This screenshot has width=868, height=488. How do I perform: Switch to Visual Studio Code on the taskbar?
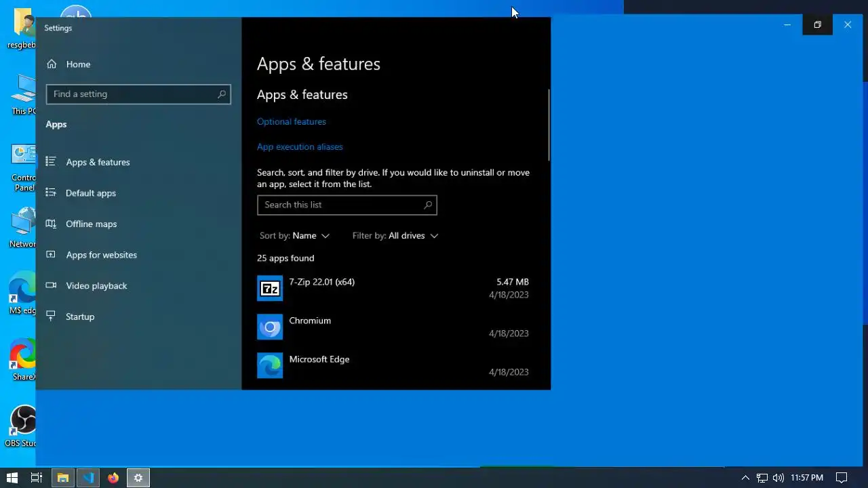tap(88, 478)
